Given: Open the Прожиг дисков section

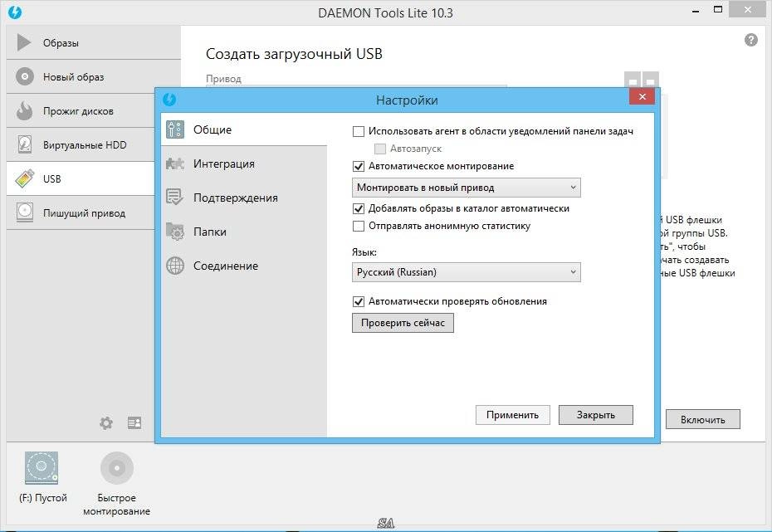Looking at the screenshot, I should (81, 110).
